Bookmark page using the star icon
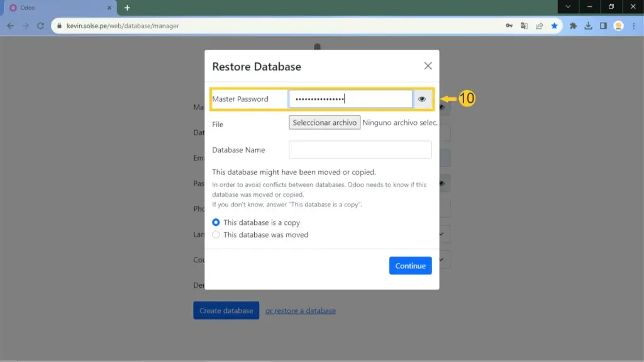 click(x=554, y=26)
